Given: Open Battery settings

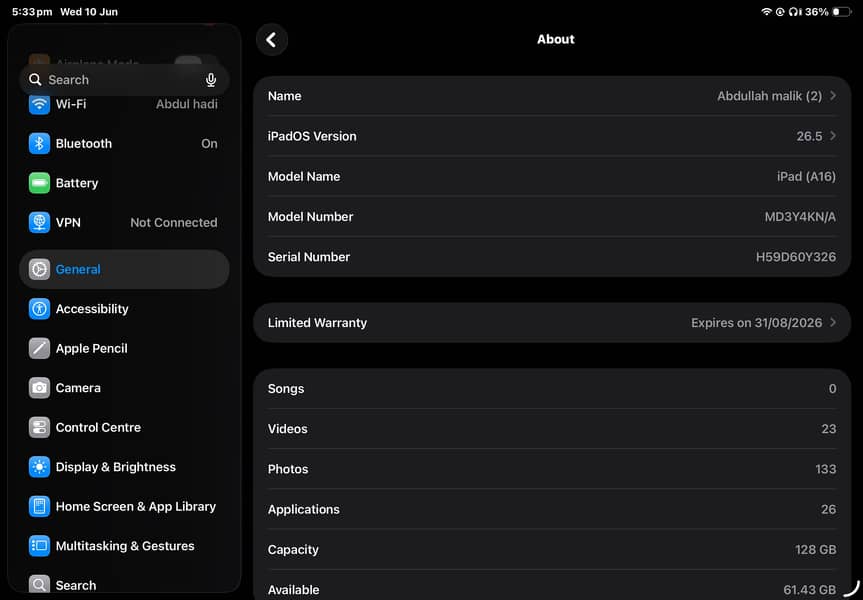Looking at the screenshot, I should click(124, 183).
